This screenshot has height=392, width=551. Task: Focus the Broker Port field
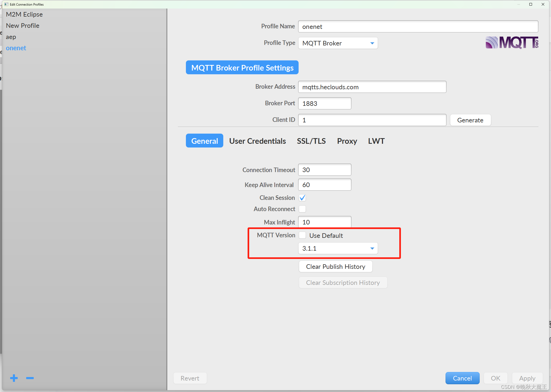pyautogui.click(x=325, y=104)
